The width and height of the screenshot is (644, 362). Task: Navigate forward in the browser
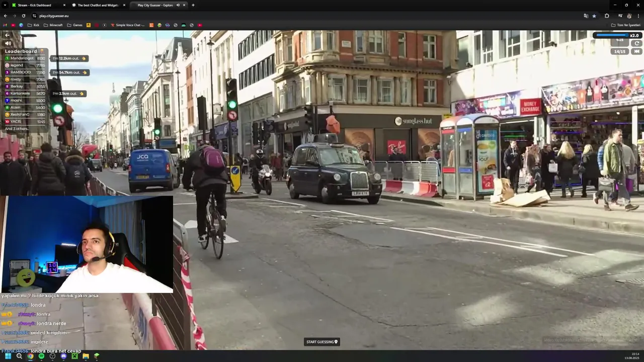(x=15, y=16)
